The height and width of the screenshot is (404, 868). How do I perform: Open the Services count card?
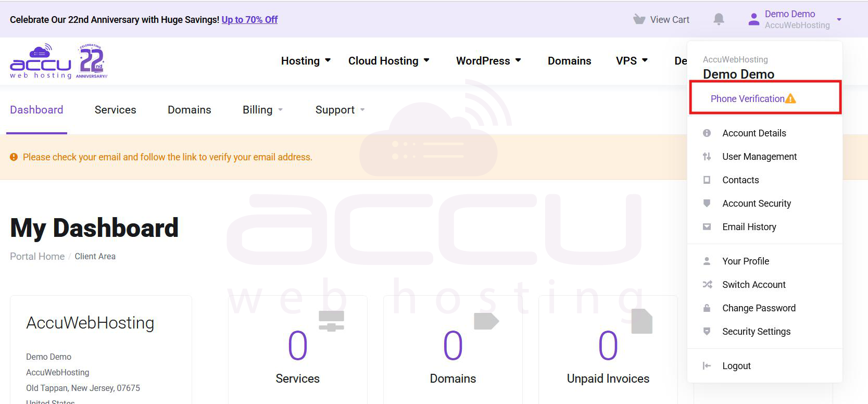298,351
